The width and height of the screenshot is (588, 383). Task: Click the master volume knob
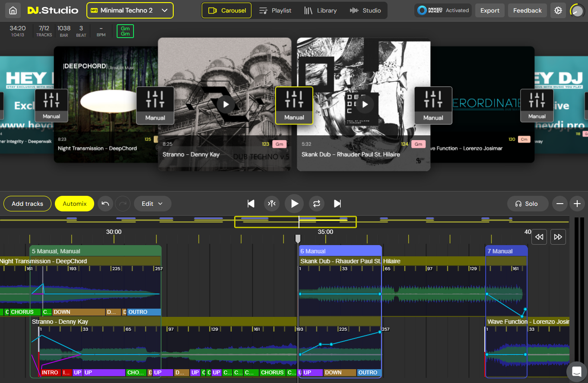577,11
